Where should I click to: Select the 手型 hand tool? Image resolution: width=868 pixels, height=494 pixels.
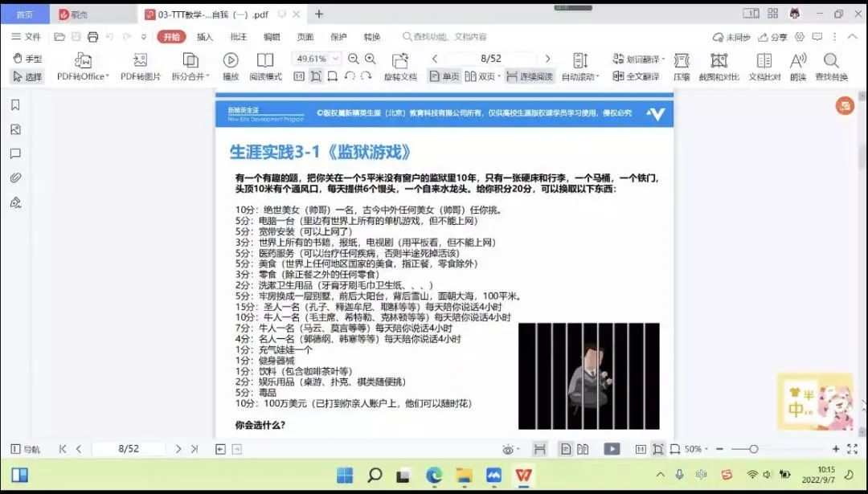click(x=27, y=59)
